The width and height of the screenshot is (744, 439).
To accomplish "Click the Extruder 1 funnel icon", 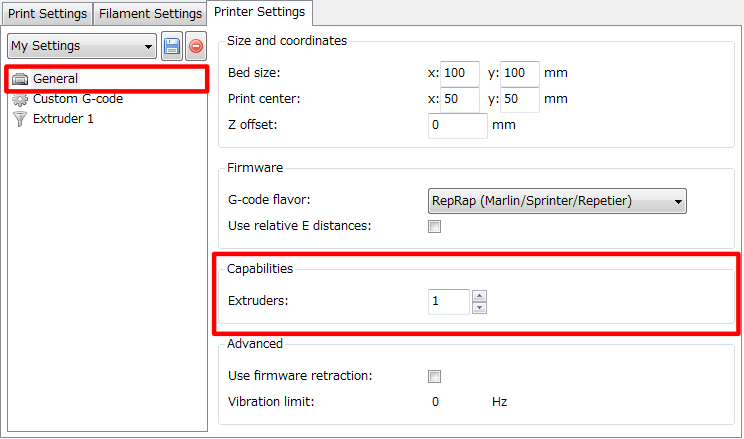I will click(x=20, y=119).
